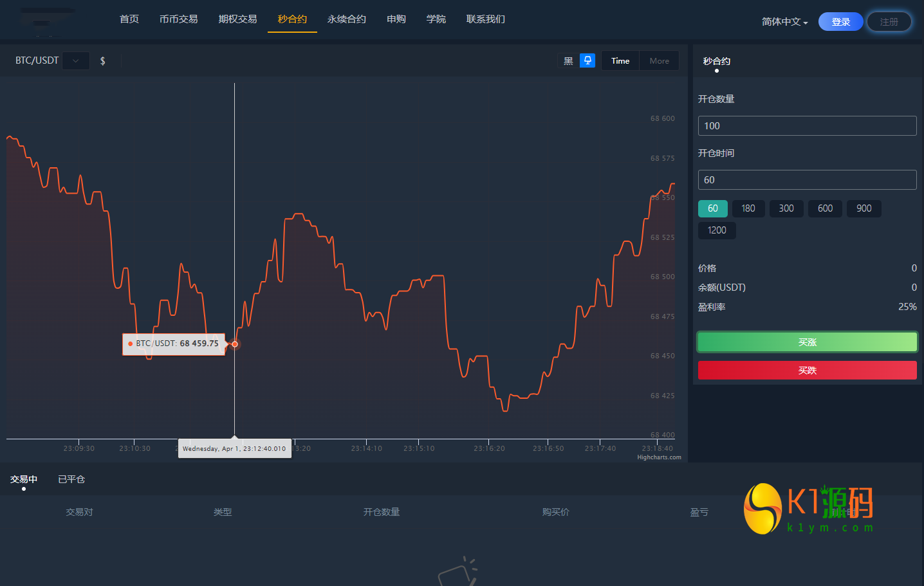Click the 买涨 buy up button

[x=807, y=342]
